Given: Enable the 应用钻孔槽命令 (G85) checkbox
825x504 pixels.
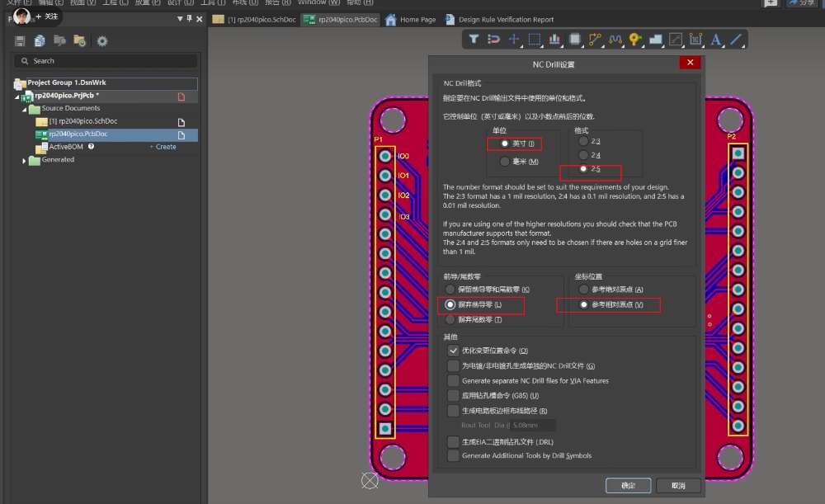Looking at the screenshot, I should pos(452,395).
